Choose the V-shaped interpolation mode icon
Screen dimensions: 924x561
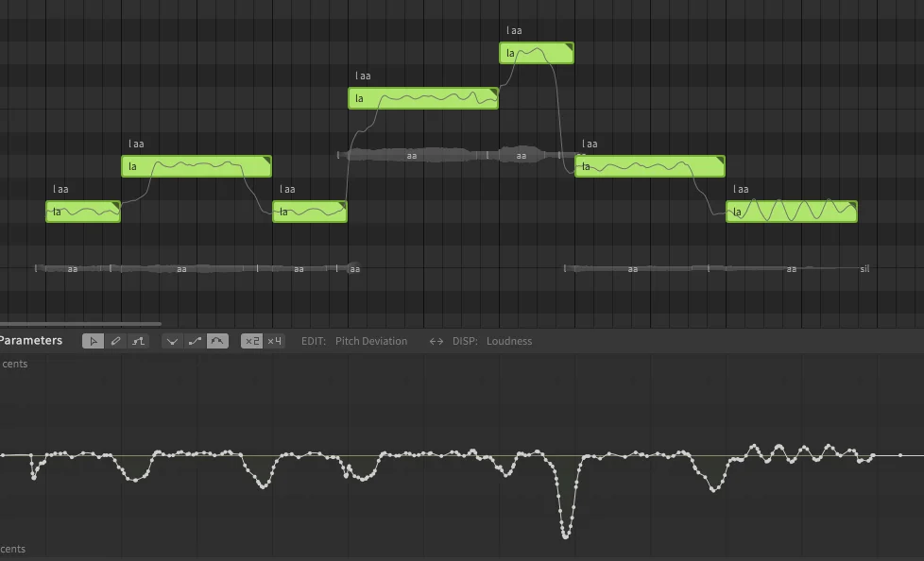(x=172, y=341)
